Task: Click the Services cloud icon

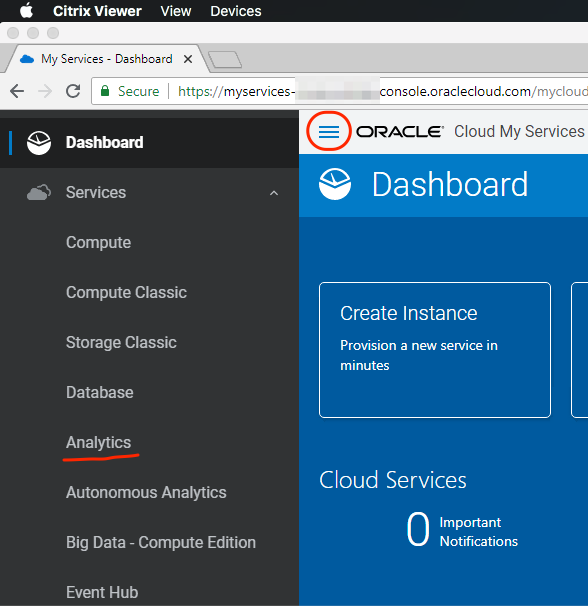Action: click(39, 192)
